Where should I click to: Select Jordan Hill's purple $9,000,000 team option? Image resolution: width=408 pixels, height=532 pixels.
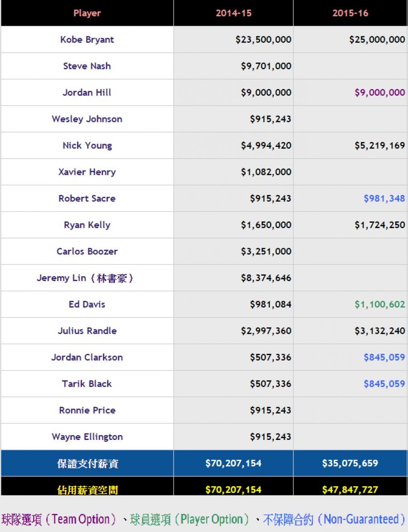tap(379, 93)
